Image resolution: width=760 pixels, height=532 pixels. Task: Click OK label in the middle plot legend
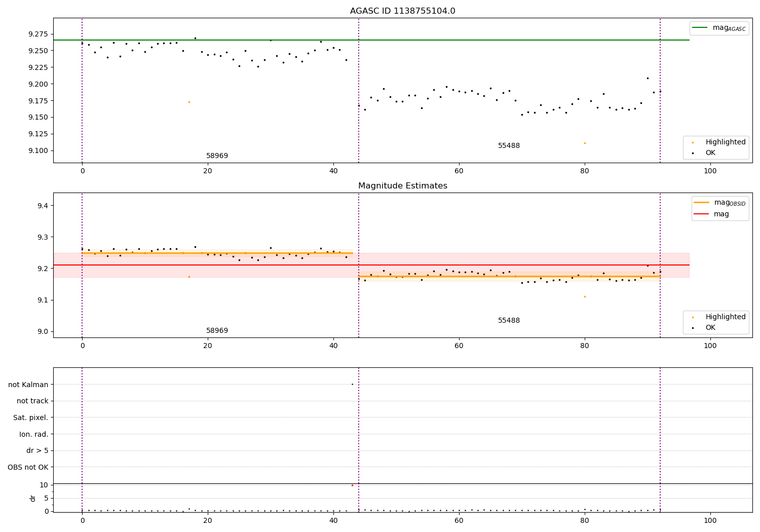coord(710,328)
